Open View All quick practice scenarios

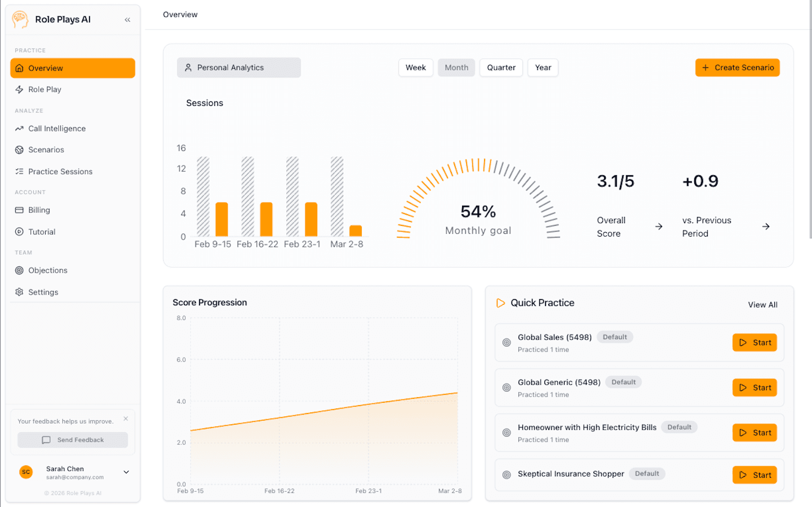pyautogui.click(x=762, y=304)
